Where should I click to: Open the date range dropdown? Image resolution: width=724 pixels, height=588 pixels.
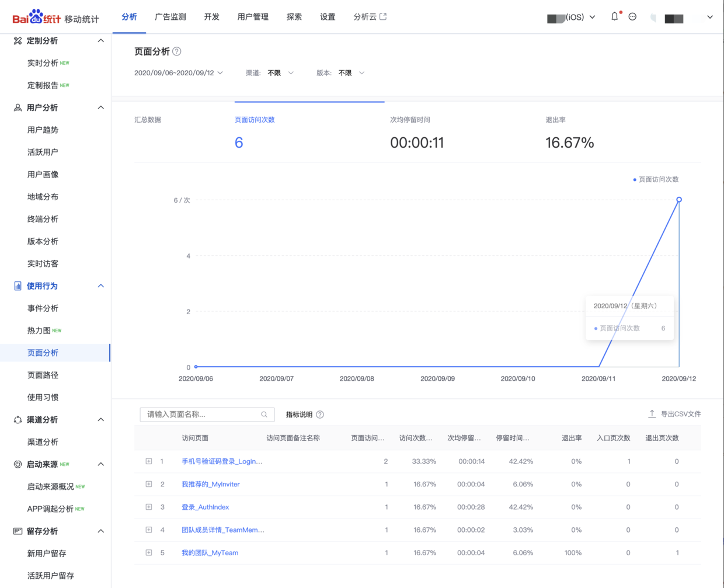click(x=179, y=73)
